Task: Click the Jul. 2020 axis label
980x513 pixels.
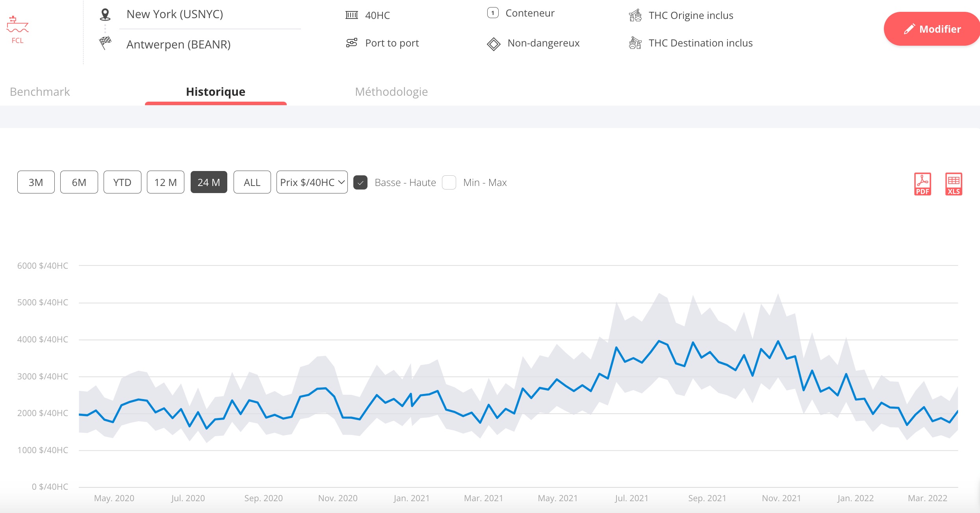Action: (x=188, y=498)
